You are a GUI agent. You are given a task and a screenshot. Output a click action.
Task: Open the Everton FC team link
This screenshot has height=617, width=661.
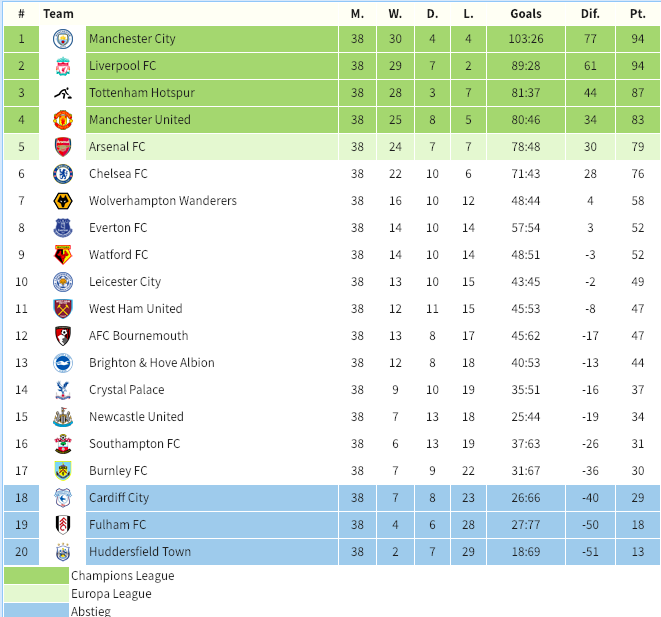(x=118, y=228)
